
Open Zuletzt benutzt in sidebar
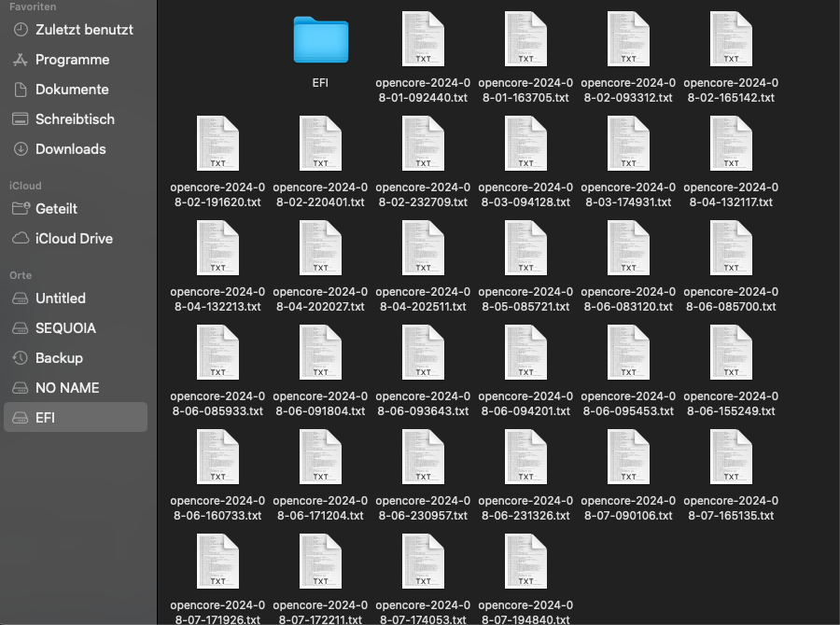76,30
